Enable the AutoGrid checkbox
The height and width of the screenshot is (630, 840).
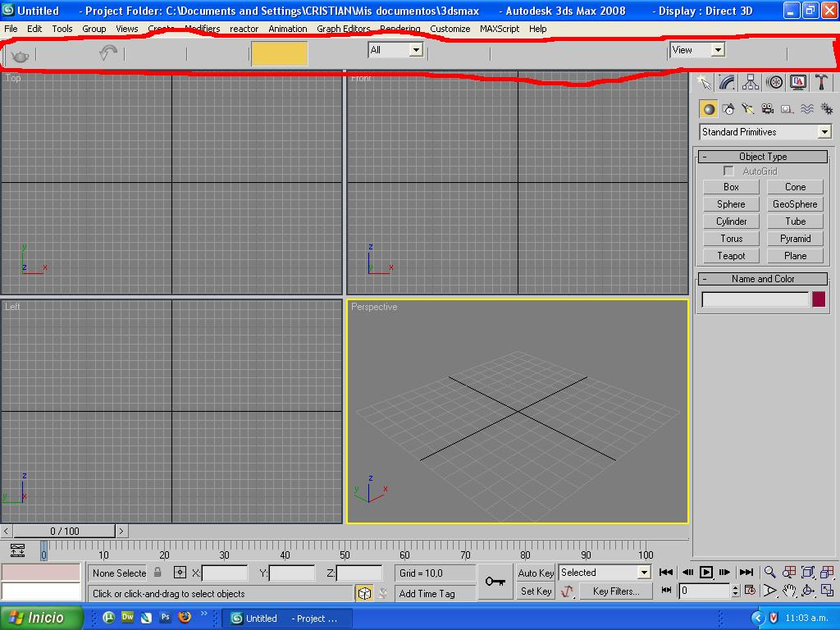point(728,171)
